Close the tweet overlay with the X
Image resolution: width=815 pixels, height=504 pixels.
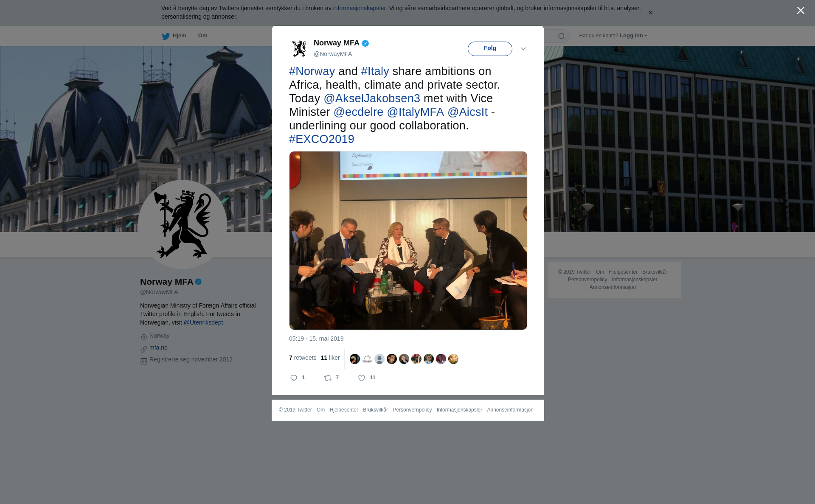[x=801, y=11]
